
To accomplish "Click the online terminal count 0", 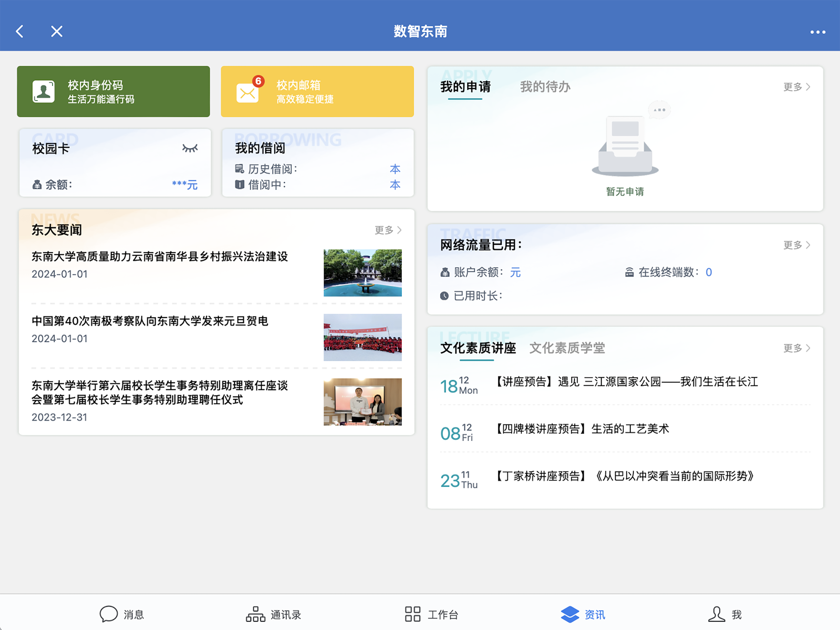I will point(709,273).
